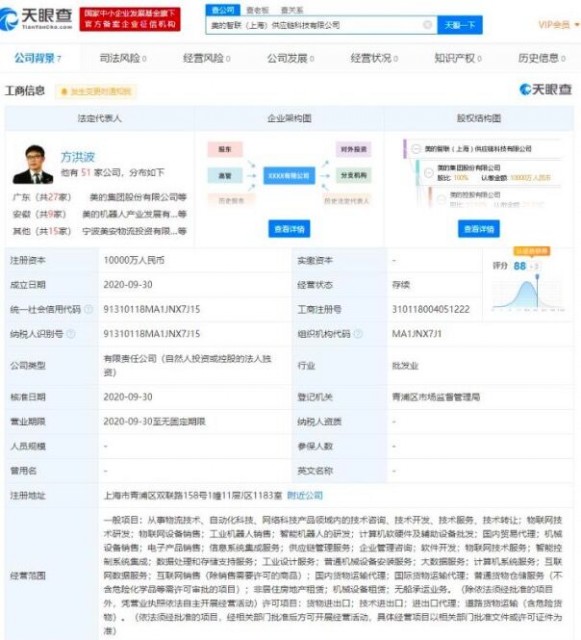Switch to the 历史信息 tab
Image resolution: width=581 pixels, height=640 pixels.
[x=541, y=58]
